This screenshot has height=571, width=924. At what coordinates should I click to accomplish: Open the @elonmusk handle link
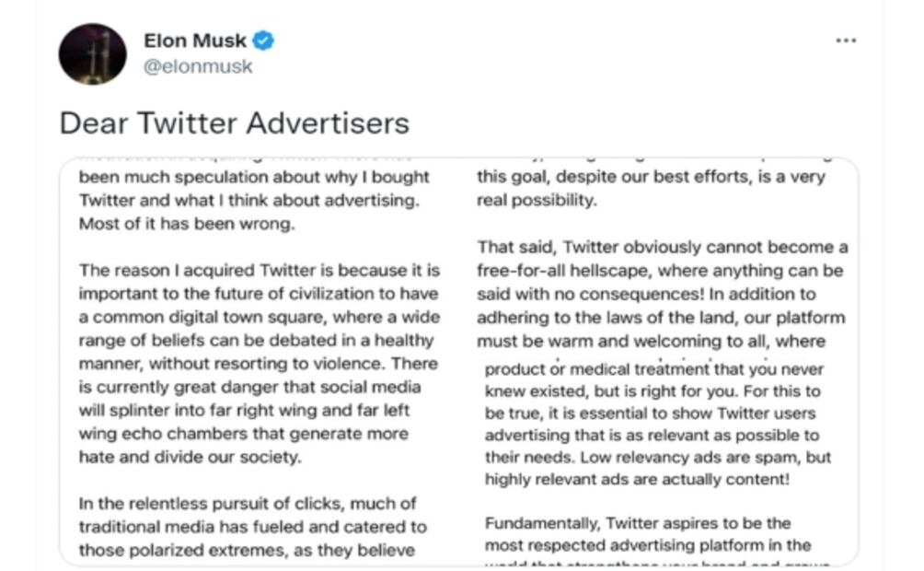point(197,65)
